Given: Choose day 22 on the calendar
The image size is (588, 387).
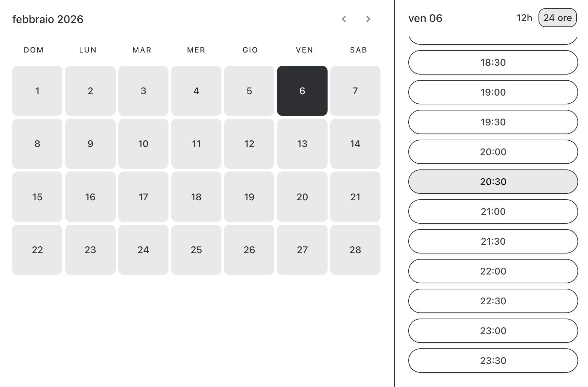Looking at the screenshot, I should tap(37, 250).
